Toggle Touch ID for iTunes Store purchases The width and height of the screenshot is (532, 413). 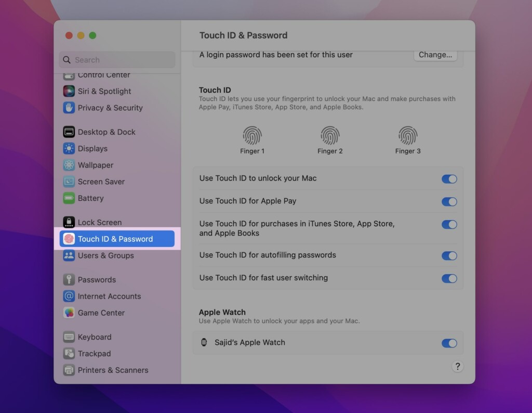pos(449,225)
